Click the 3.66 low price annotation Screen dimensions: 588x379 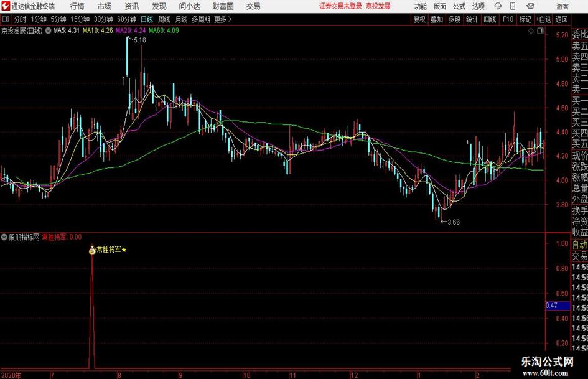click(x=454, y=222)
